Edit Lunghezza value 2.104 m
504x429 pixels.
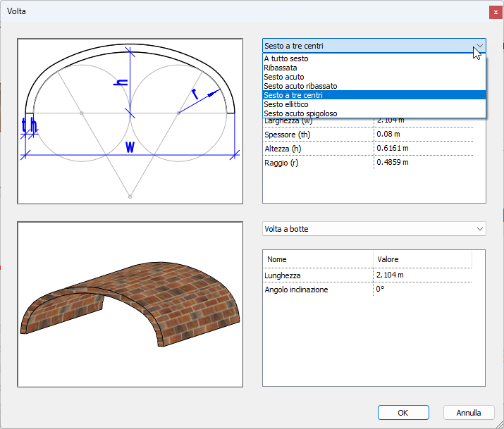point(422,275)
